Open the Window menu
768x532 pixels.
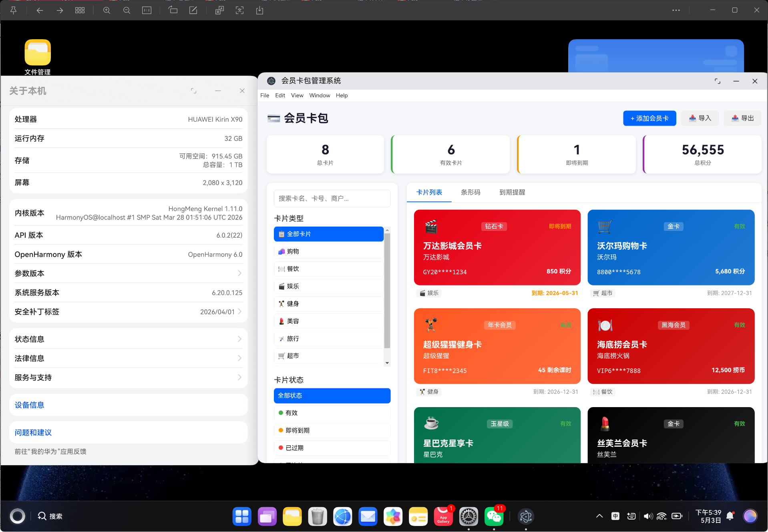(x=320, y=95)
